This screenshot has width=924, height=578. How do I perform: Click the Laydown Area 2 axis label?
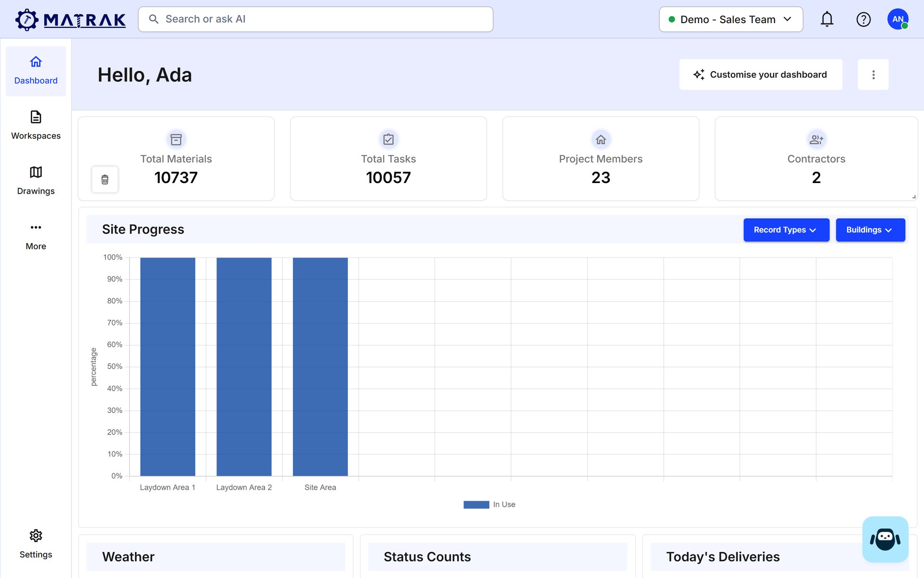click(x=244, y=487)
